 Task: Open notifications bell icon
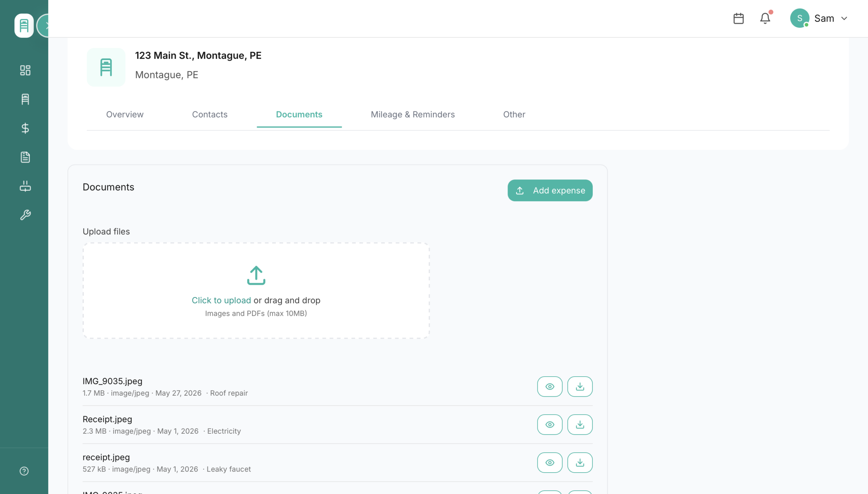pos(765,18)
